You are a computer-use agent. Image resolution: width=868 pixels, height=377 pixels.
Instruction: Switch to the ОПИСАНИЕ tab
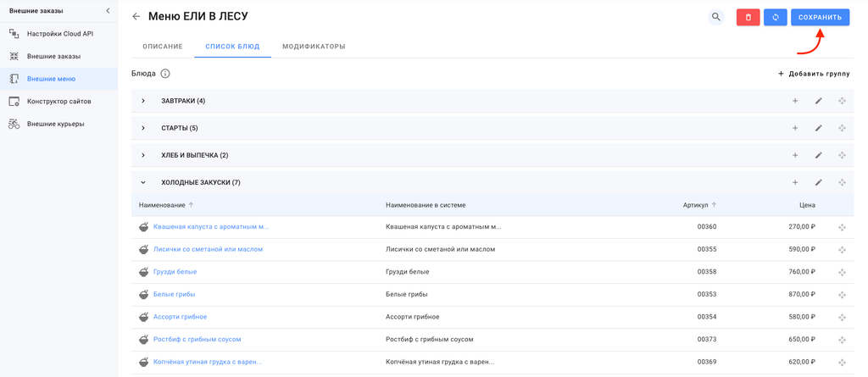(163, 47)
